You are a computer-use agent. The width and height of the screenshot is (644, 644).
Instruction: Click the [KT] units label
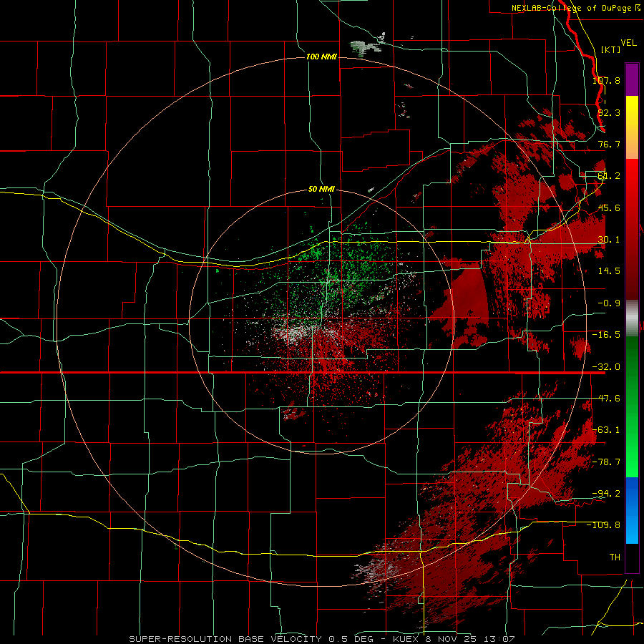click(610, 49)
